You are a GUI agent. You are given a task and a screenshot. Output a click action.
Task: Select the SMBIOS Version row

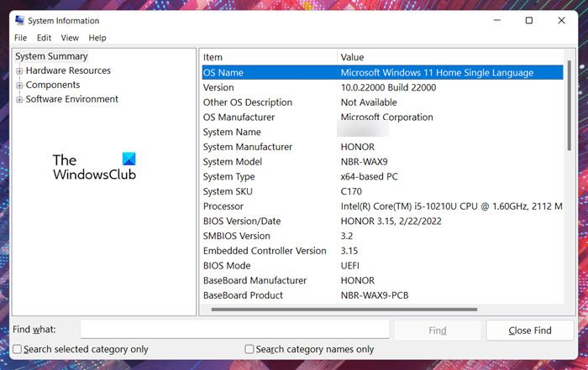(x=382, y=236)
